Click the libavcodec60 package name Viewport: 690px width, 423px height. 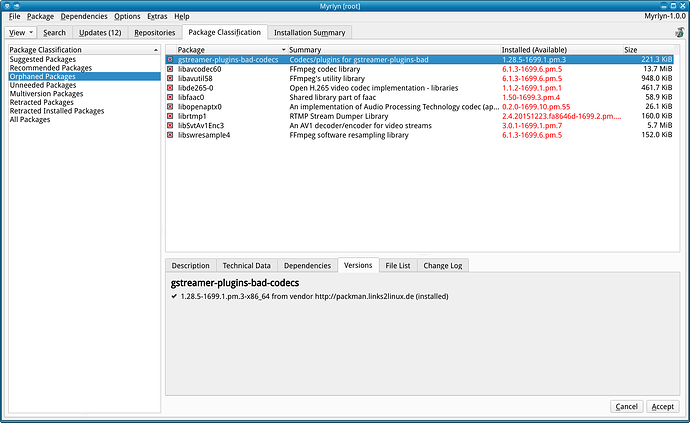pos(199,69)
